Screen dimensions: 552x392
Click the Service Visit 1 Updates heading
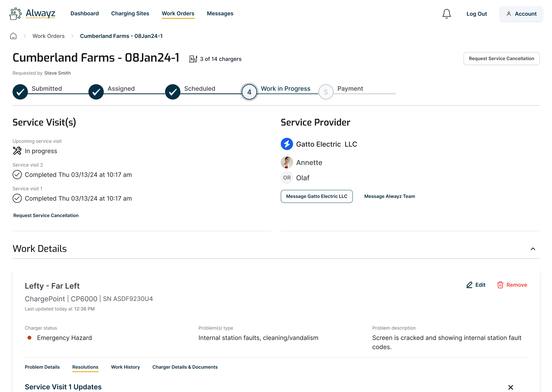tap(63, 387)
